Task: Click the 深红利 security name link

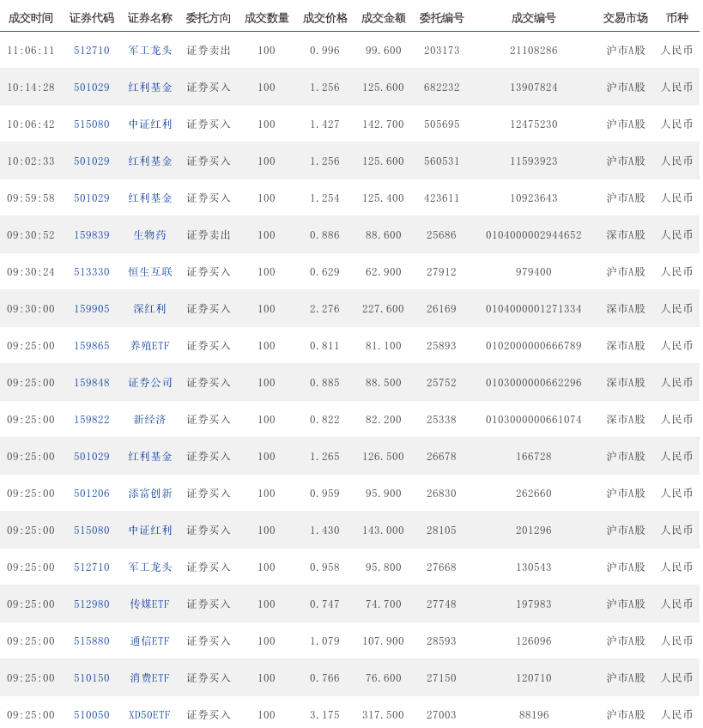Action: coord(150,309)
